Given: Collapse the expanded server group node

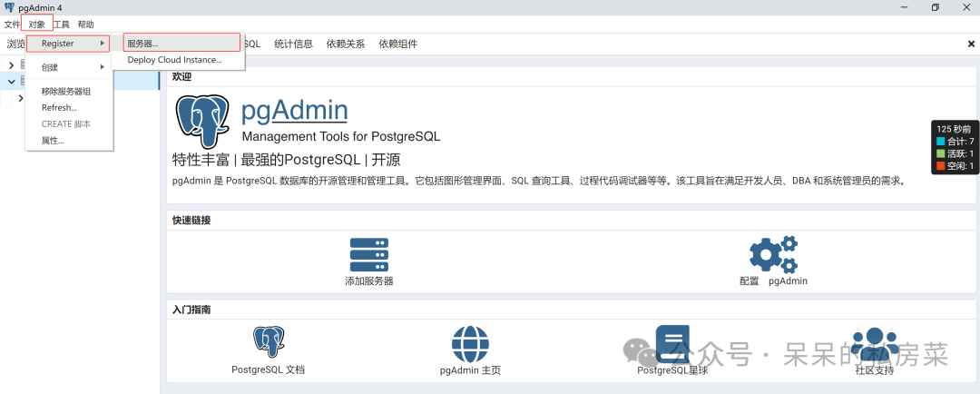Looking at the screenshot, I should pyautogui.click(x=11, y=82).
